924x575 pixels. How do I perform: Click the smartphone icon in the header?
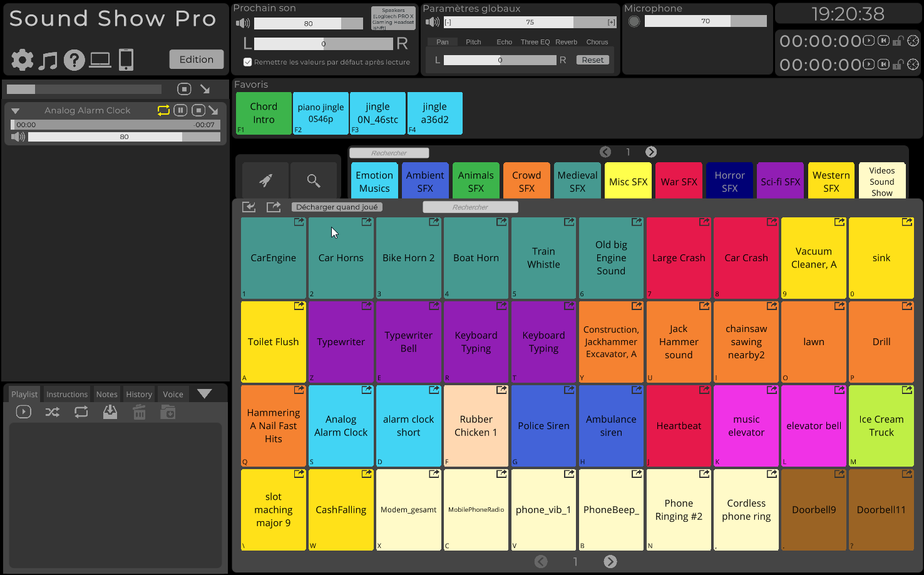[127, 60]
